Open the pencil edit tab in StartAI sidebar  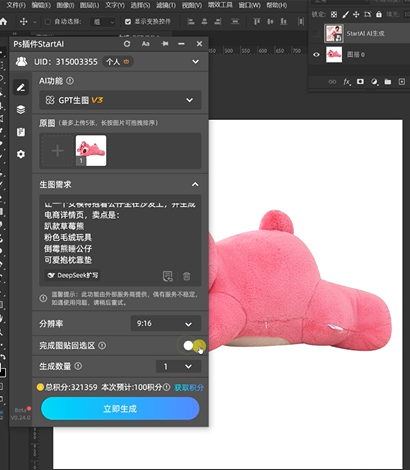click(x=21, y=87)
